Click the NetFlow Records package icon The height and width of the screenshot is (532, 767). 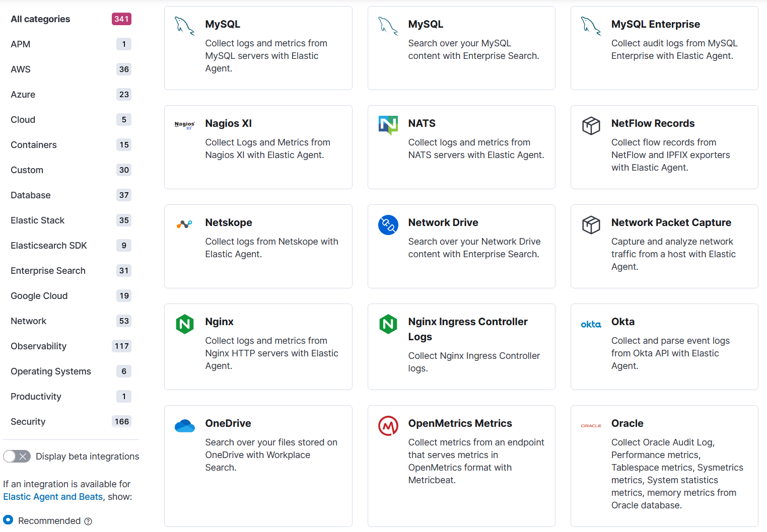tap(591, 125)
